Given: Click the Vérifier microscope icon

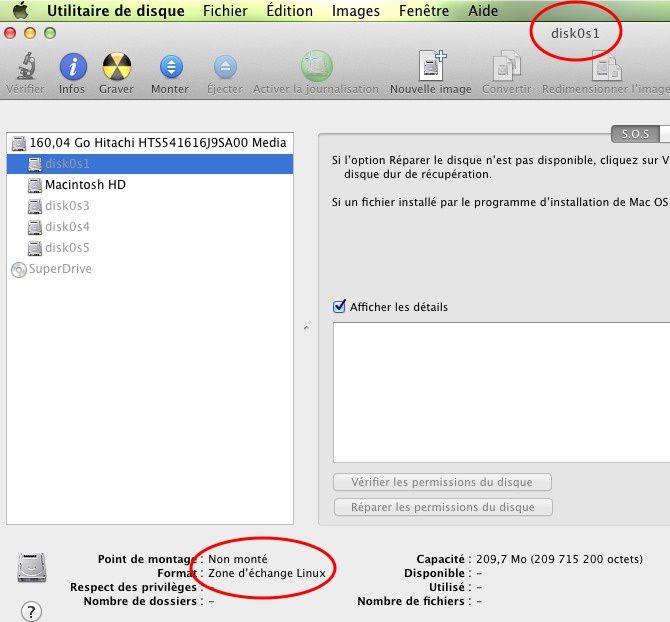Looking at the screenshot, I should tap(25, 68).
